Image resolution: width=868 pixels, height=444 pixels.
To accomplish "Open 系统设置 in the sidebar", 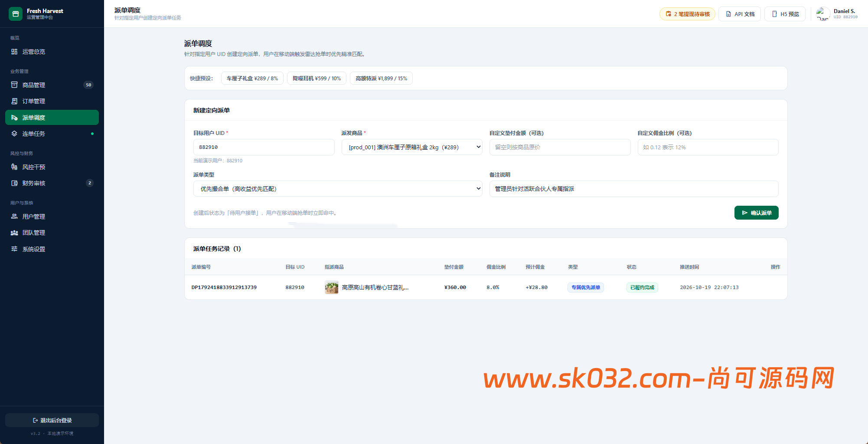I will click(52, 249).
